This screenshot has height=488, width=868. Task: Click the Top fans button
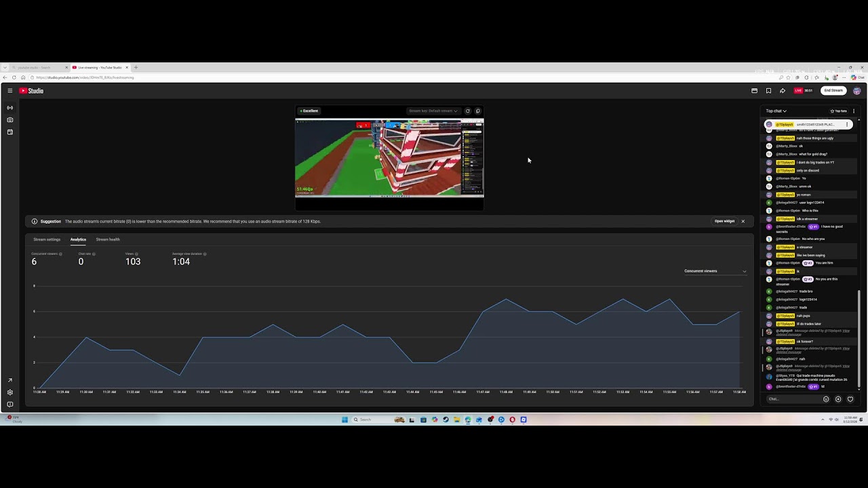tap(839, 111)
